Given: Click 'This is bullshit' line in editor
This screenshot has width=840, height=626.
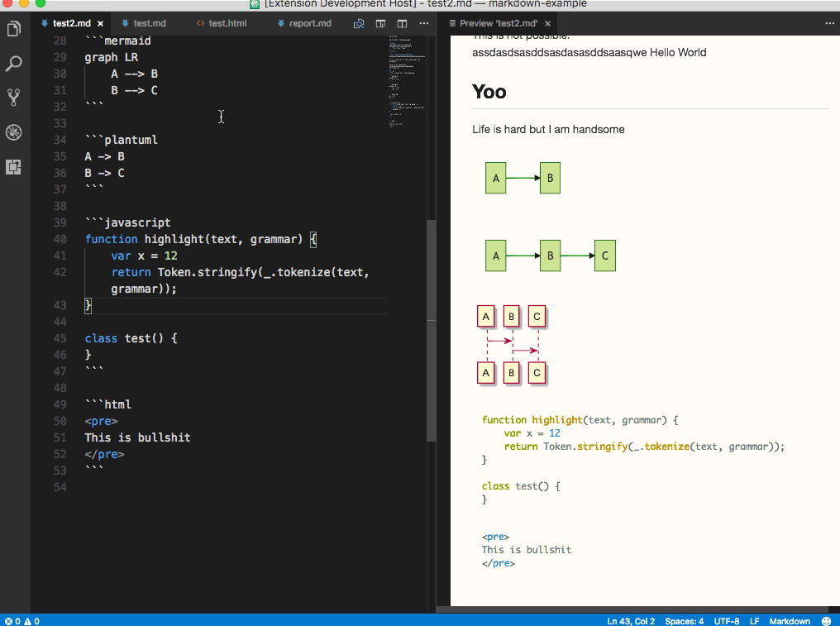Looking at the screenshot, I should 138,437.
